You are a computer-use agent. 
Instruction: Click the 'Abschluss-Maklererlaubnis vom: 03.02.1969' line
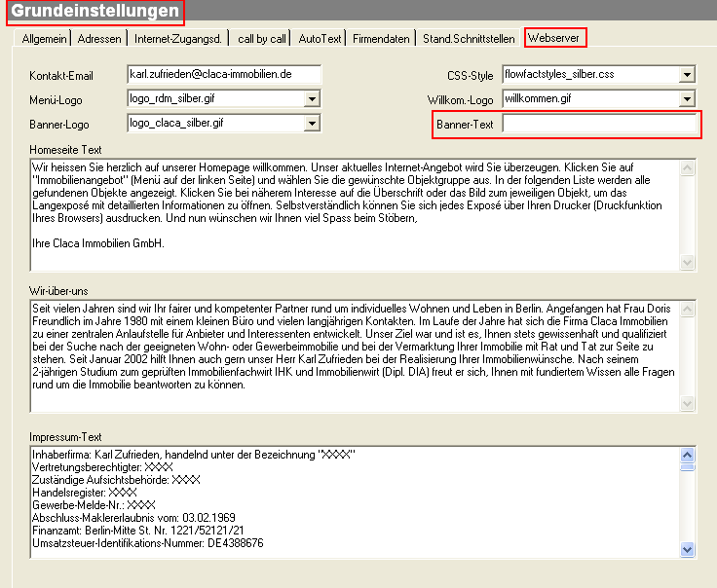pyautogui.click(x=133, y=518)
